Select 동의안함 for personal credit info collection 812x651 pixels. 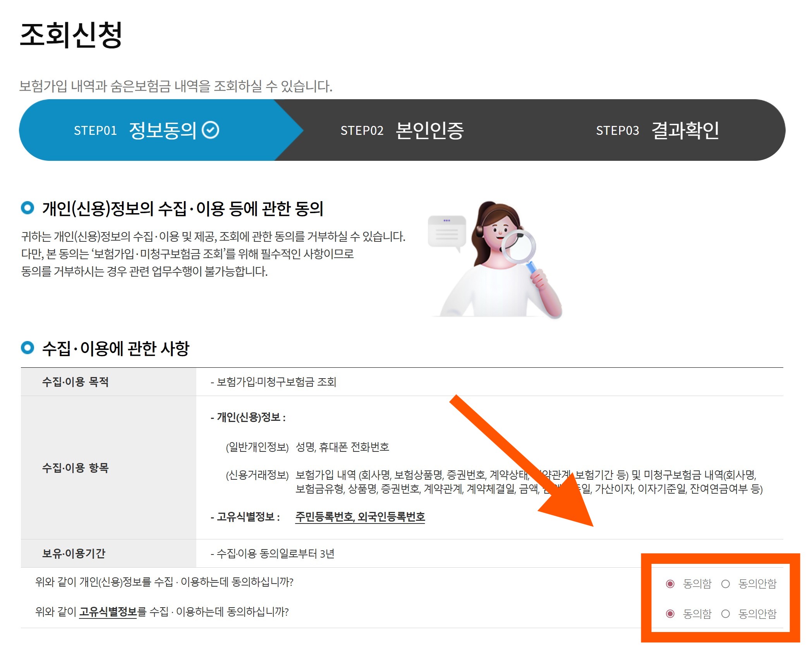pos(726,584)
